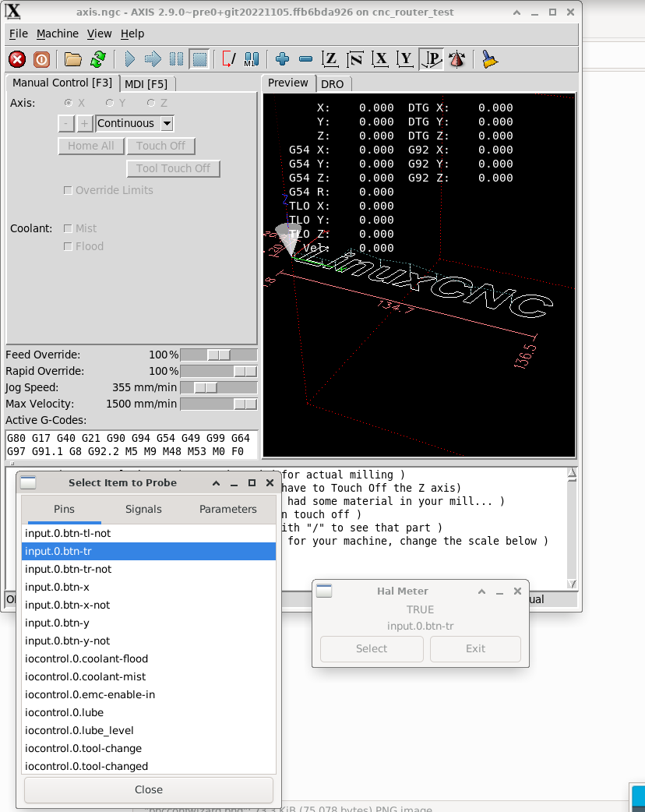Open the View menu
Screen dimensions: 645x812
tap(100, 34)
